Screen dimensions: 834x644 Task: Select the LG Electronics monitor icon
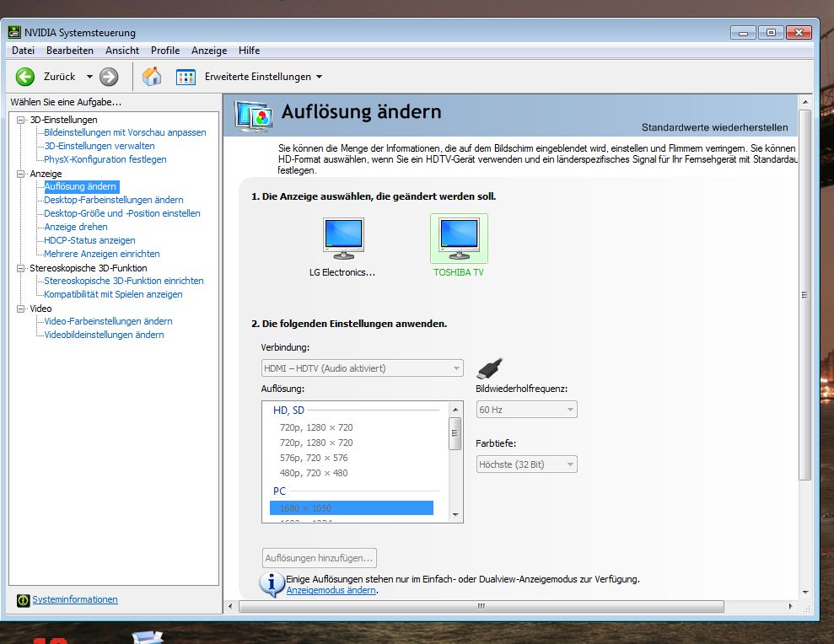(343, 239)
